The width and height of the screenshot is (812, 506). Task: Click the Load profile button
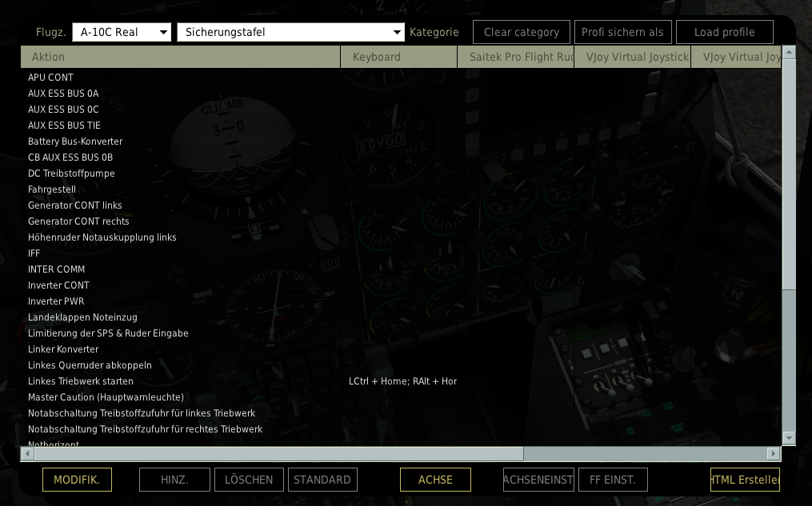tap(725, 32)
